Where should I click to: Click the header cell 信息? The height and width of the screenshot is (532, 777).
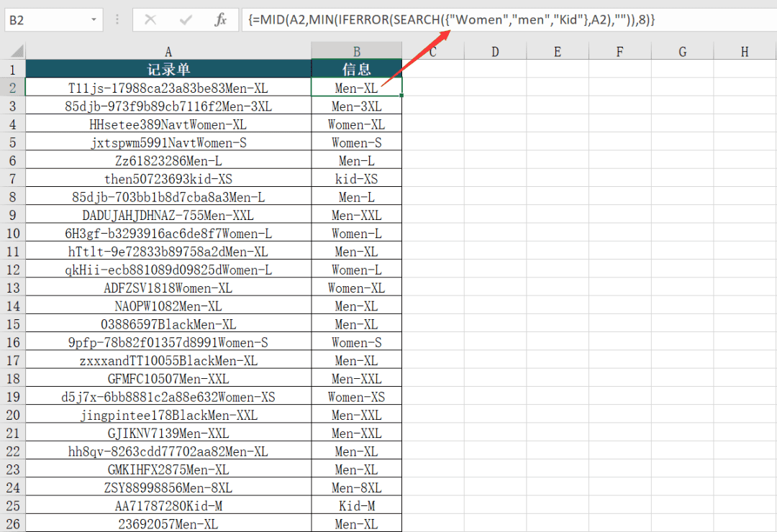tap(356, 70)
